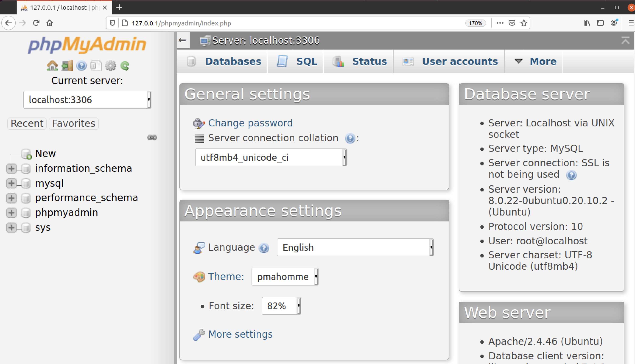Image resolution: width=635 pixels, height=364 pixels.
Task: Open navigation panel settings gear icon
Action: click(110, 66)
